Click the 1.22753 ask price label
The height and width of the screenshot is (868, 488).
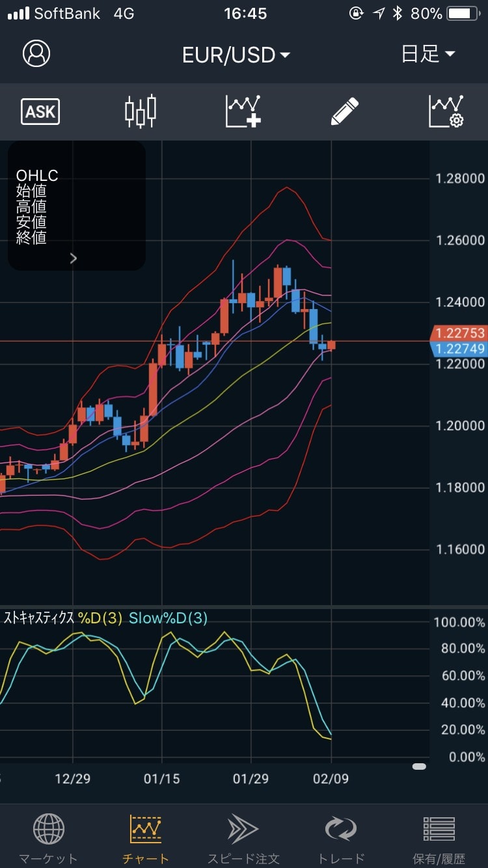pos(459,333)
